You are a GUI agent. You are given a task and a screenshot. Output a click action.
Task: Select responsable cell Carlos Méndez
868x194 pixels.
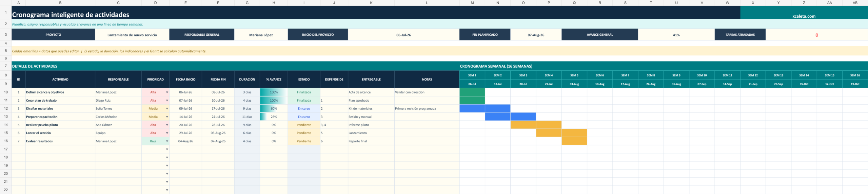[118, 117]
